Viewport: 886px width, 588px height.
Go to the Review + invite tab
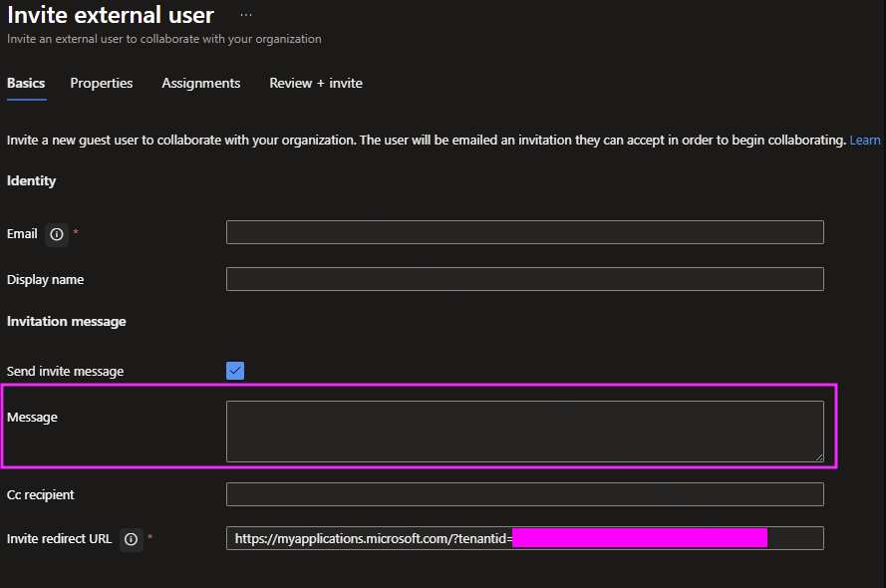(x=316, y=84)
